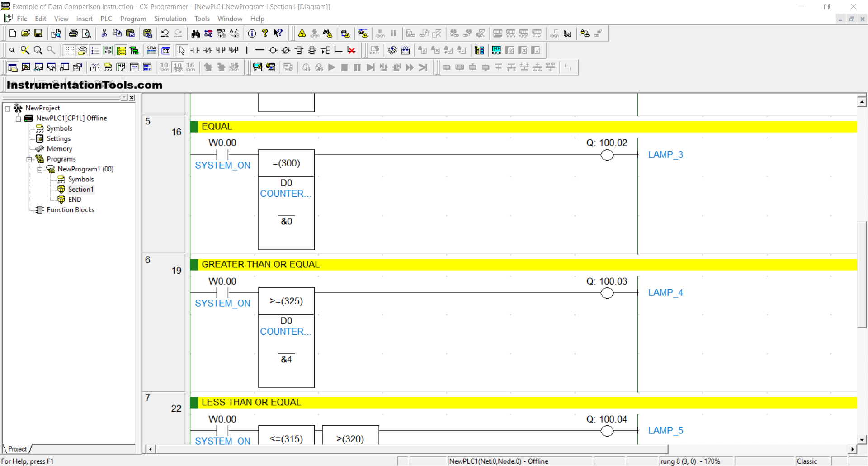Select Function Blocks in project tree
This screenshot has height=466, width=868.
coord(71,210)
